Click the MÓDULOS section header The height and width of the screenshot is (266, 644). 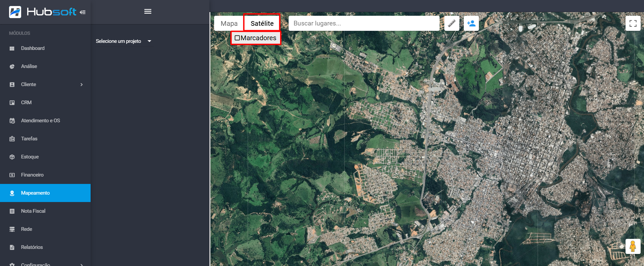tap(19, 33)
